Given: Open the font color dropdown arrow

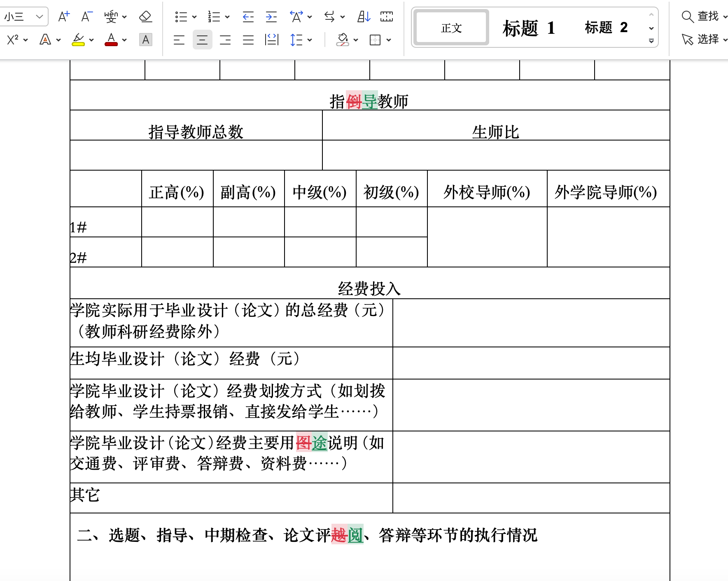Looking at the screenshot, I should pyautogui.click(x=124, y=40).
